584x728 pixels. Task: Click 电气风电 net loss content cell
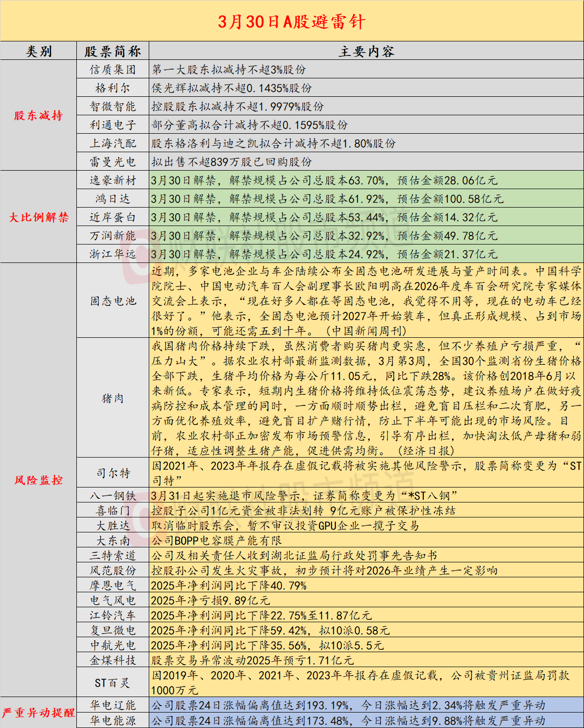click(366, 600)
